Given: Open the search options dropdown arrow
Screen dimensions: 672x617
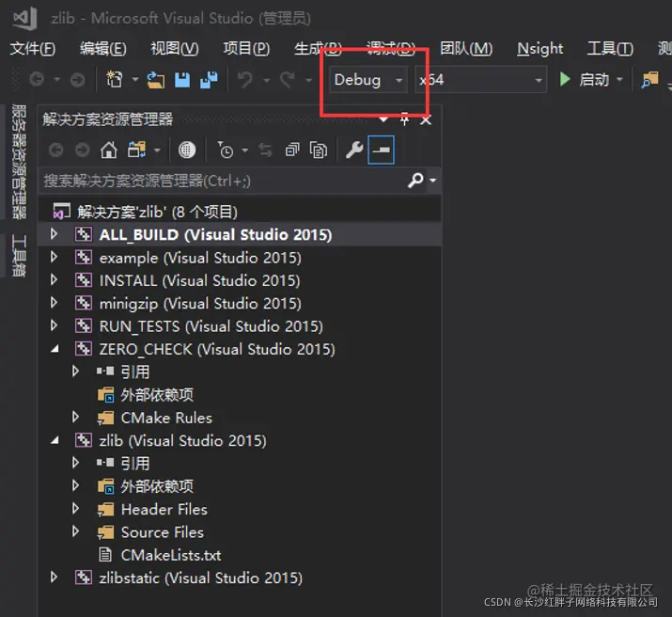Looking at the screenshot, I should (x=433, y=180).
